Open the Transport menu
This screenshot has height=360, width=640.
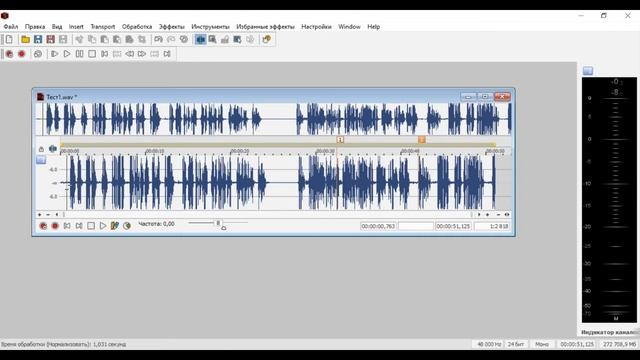click(102, 27)
